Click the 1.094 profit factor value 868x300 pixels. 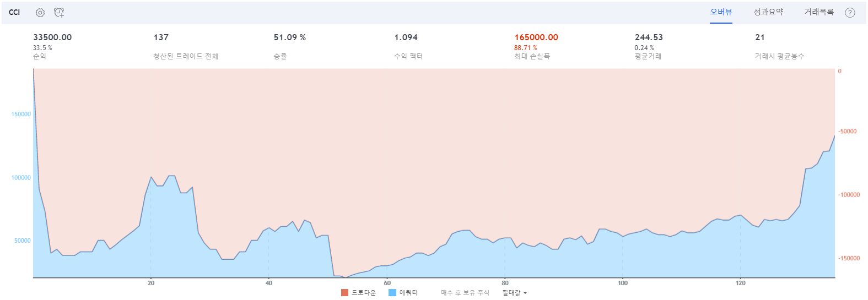pos(406,37)
